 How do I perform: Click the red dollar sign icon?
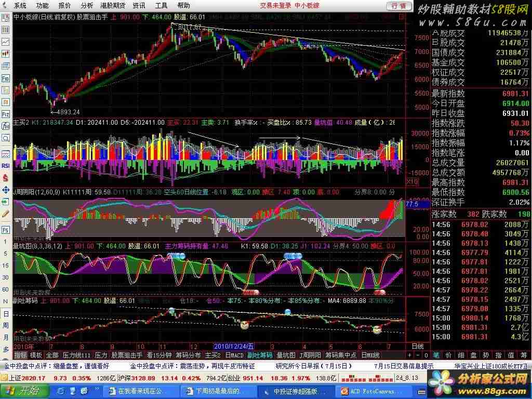point(5,178)
